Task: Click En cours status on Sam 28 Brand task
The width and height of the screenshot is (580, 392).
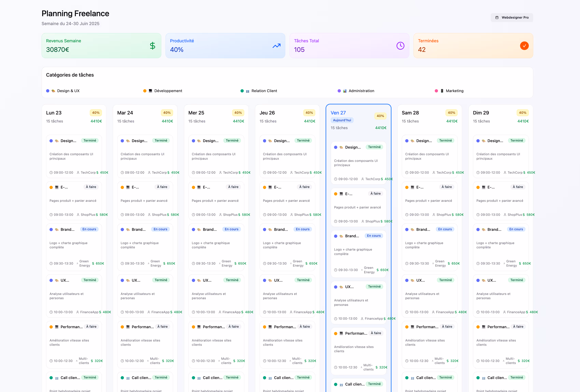Action: 445,229
